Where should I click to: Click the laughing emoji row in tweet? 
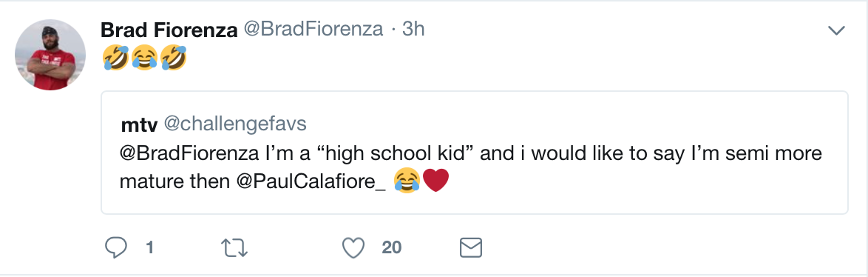[x=144, y=58]
